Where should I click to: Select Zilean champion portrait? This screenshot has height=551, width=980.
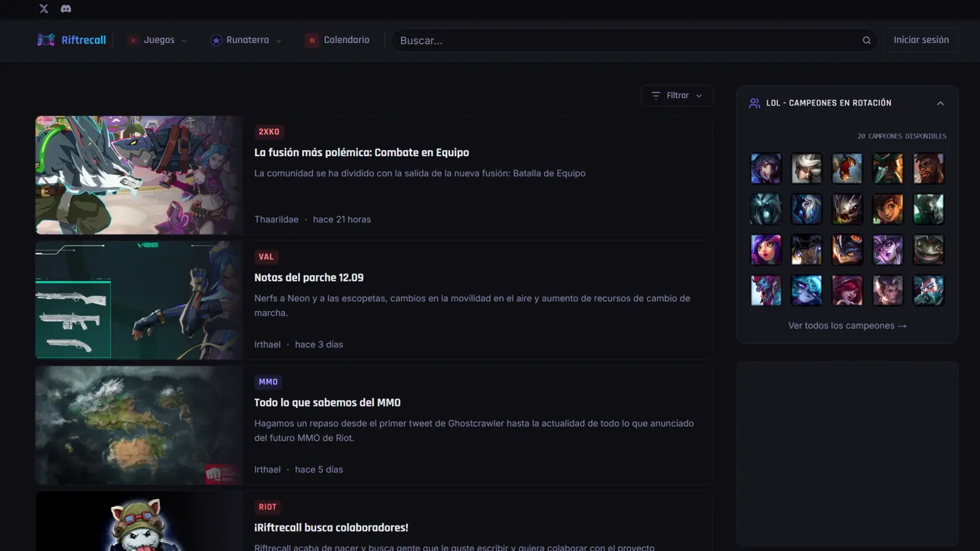click(x=929, y=290)
